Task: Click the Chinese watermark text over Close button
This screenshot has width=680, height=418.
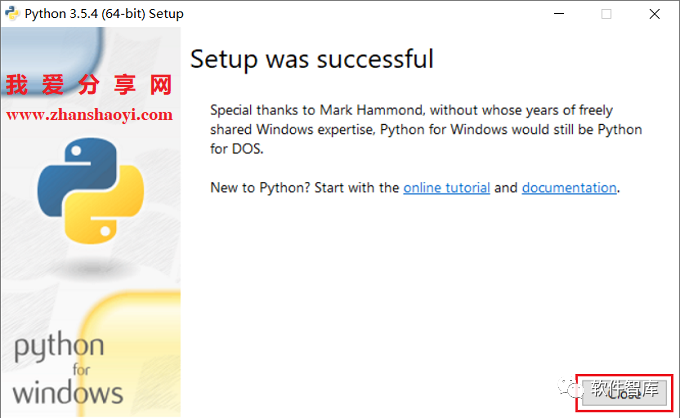Action: tap(623, 390)
